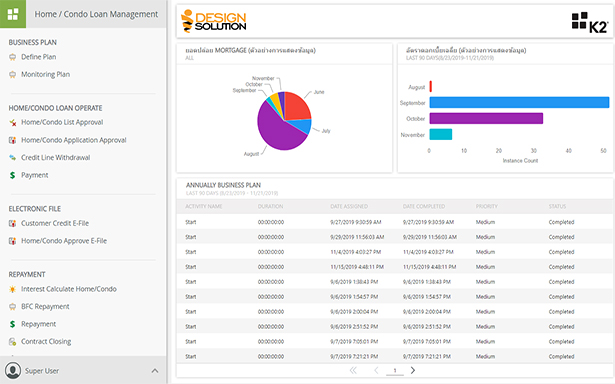Click the Super User avatar icon

tap(13, 370)
